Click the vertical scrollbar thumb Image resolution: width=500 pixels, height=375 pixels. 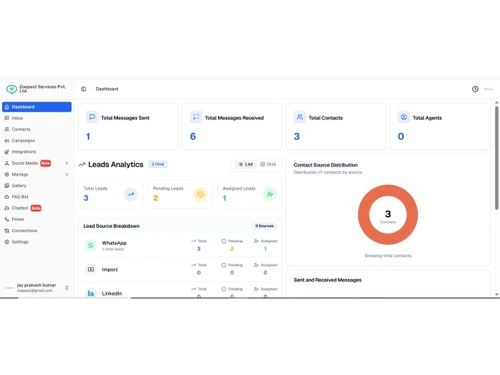point(497,158)
